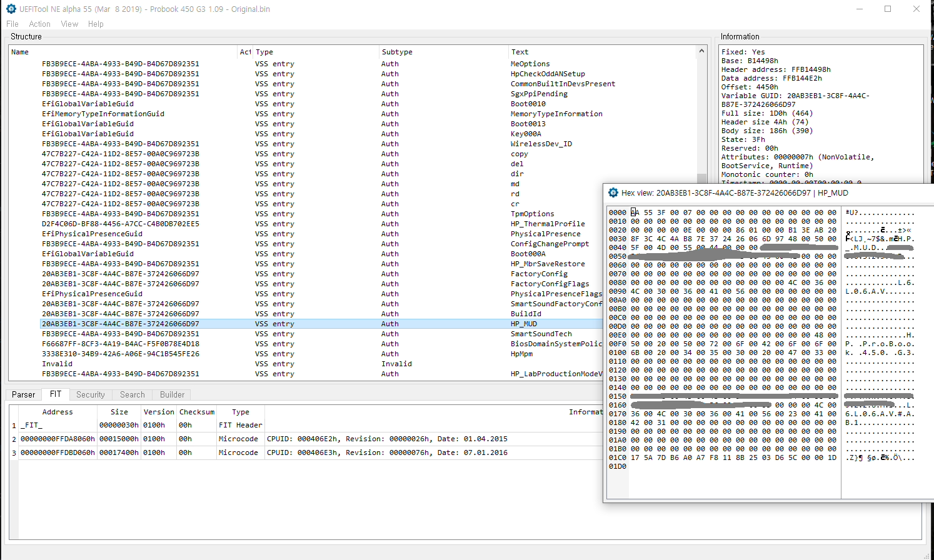
Task: Switch to the Search tab
Action: coord(133,394)
